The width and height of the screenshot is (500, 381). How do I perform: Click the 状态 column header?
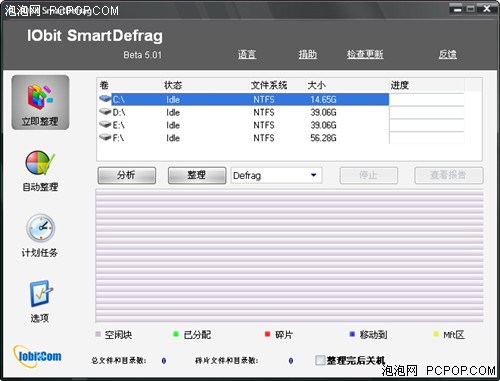point(173,85)
